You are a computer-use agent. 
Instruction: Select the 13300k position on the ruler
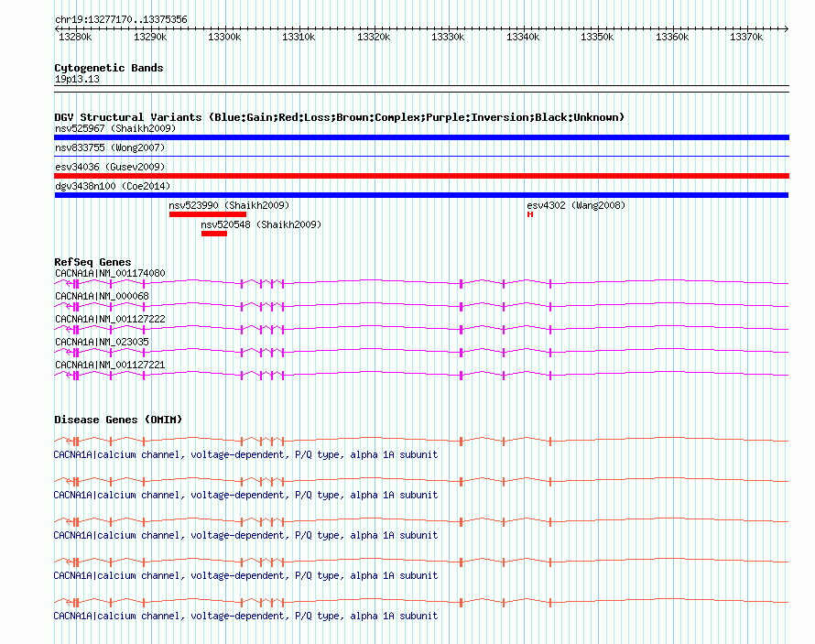pyautogui.click(x=224, y=37)
